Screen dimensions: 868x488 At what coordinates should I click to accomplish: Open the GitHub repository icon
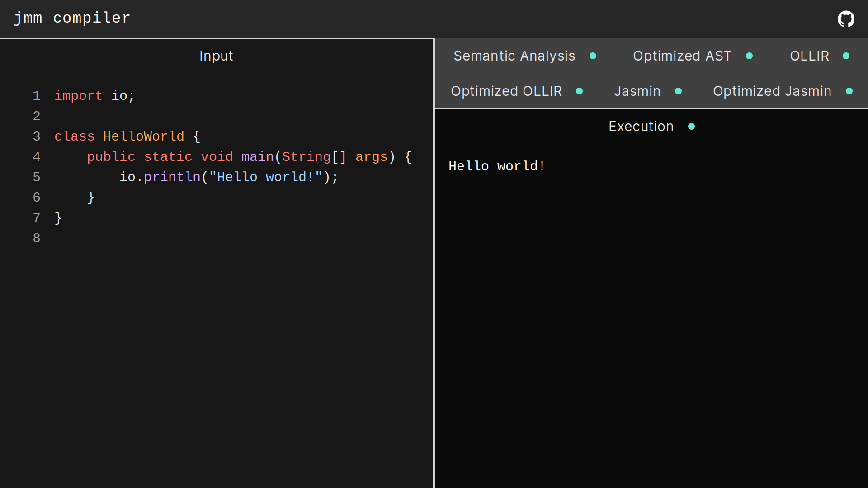[x=846, y=19]
